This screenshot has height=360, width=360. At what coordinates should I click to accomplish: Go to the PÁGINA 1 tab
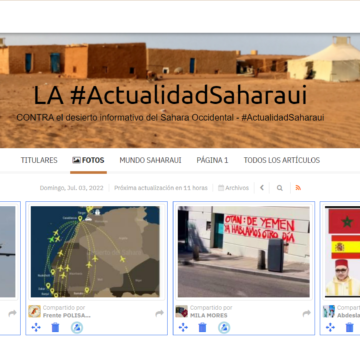pos(212,160)
